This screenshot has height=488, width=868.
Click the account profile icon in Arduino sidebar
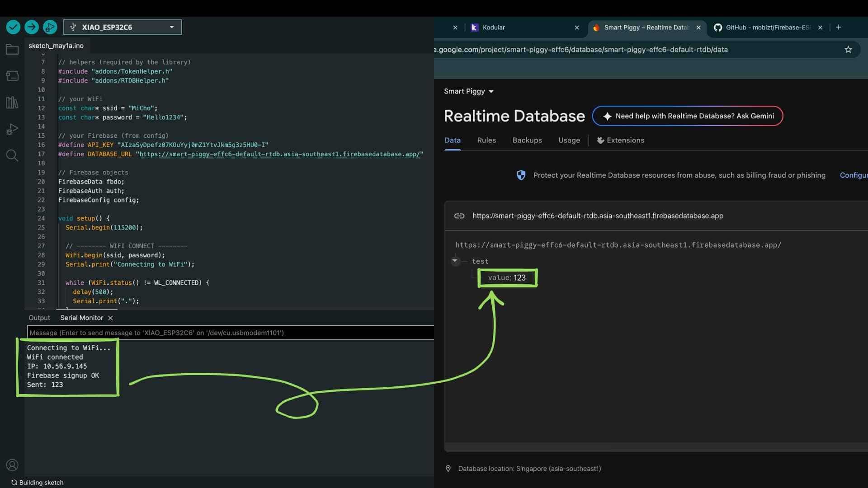(x=12, y=465)
